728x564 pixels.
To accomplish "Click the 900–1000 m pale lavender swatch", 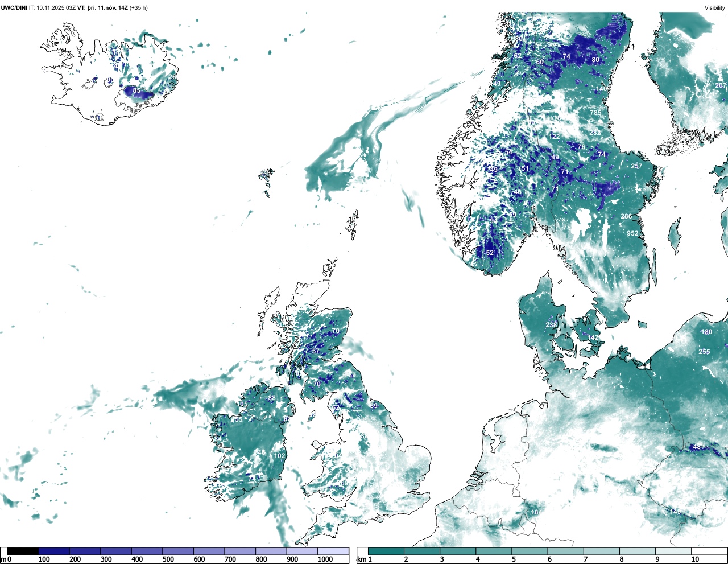I will (302, 551).
